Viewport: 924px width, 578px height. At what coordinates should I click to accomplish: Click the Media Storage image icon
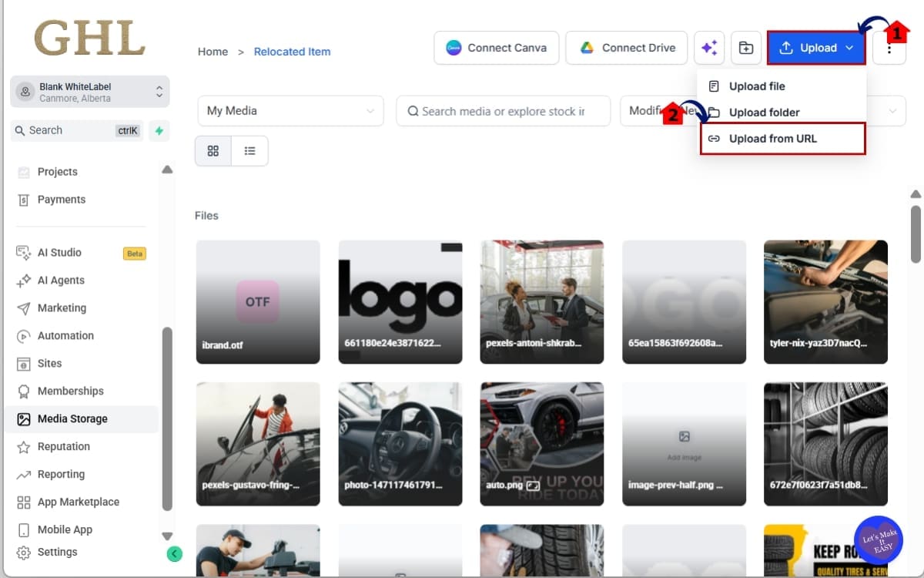tap(24, 419)
